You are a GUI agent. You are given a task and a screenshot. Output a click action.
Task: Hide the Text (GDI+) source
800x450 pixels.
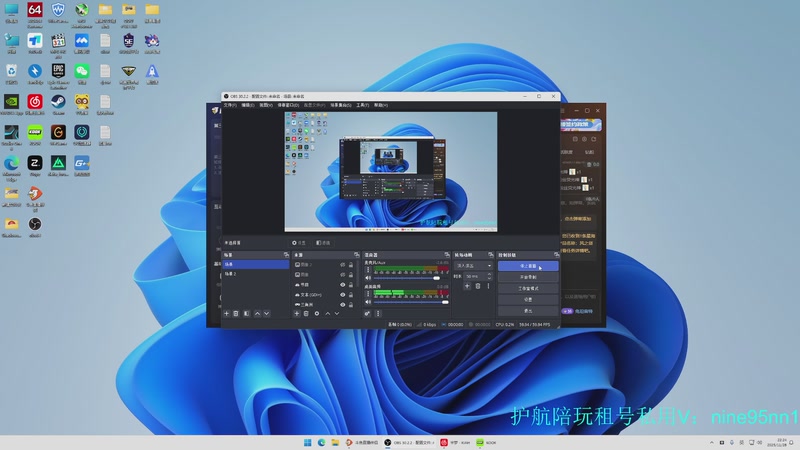click(x=343, y=295)
